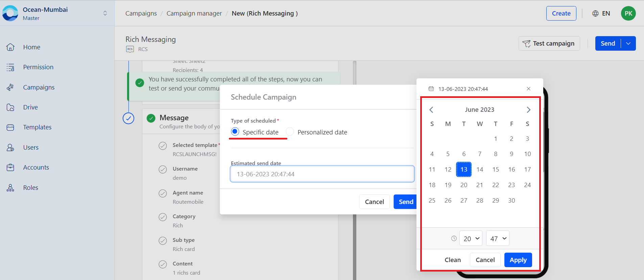Click the globe language icon
This screenshot has width=644, height=280.
(595, 14)
